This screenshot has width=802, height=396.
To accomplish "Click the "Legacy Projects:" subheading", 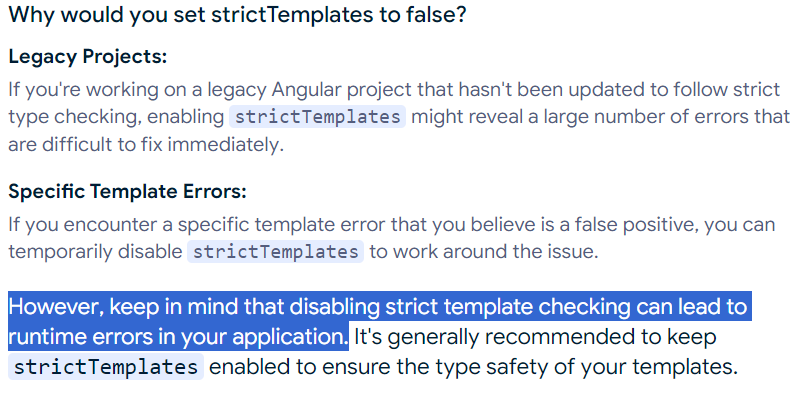I will (x=88, y=57).
